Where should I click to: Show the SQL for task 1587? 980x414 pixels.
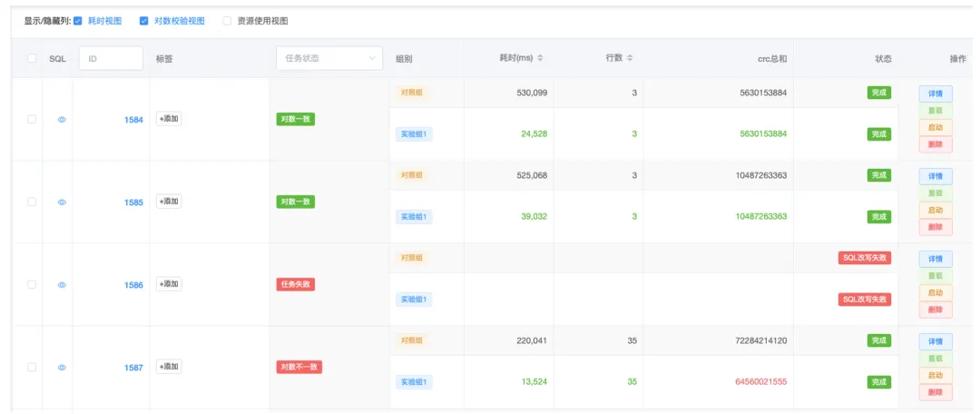(x=62, y=367)
